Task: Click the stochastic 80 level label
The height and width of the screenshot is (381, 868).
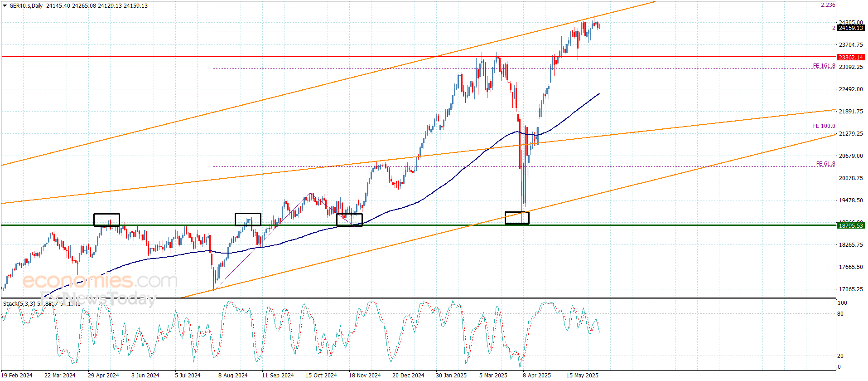Action: coord(840,314)
